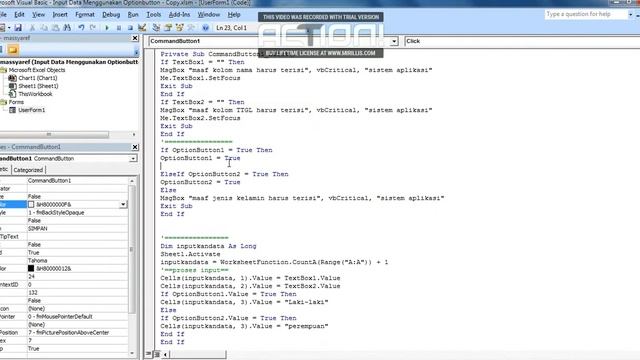The width and height of the screenshot is (640, 360).
Task: Undo the last edit with the toolbar arrow
Action: pyautogui.click(x=81, y=28)
